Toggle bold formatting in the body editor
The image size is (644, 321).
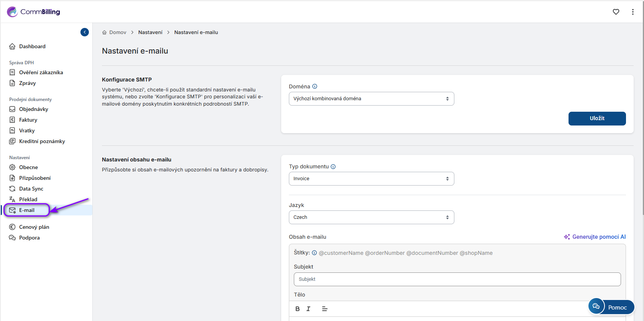click(x=297, y=309)
